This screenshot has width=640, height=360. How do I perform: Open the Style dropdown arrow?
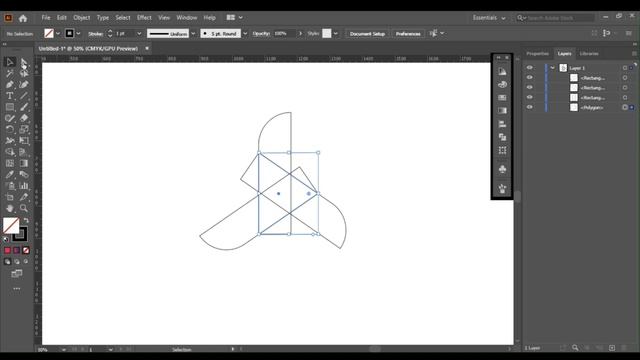pos(336,33)
